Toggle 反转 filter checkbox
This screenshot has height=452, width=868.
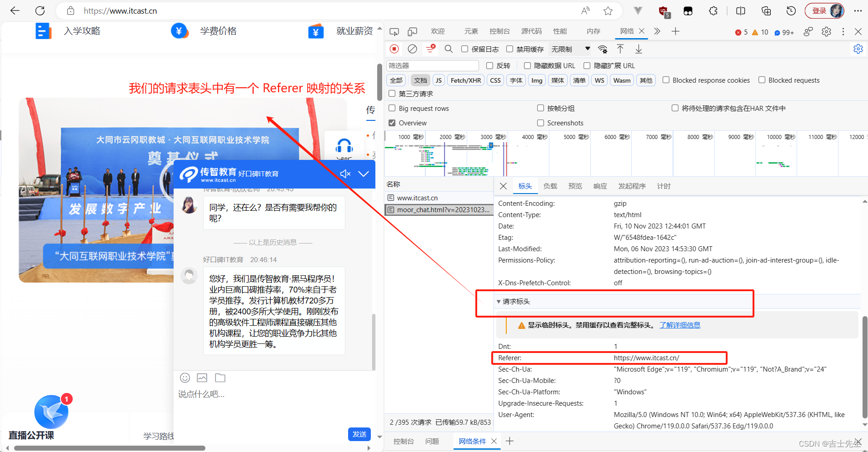click(x=489, y=65)
